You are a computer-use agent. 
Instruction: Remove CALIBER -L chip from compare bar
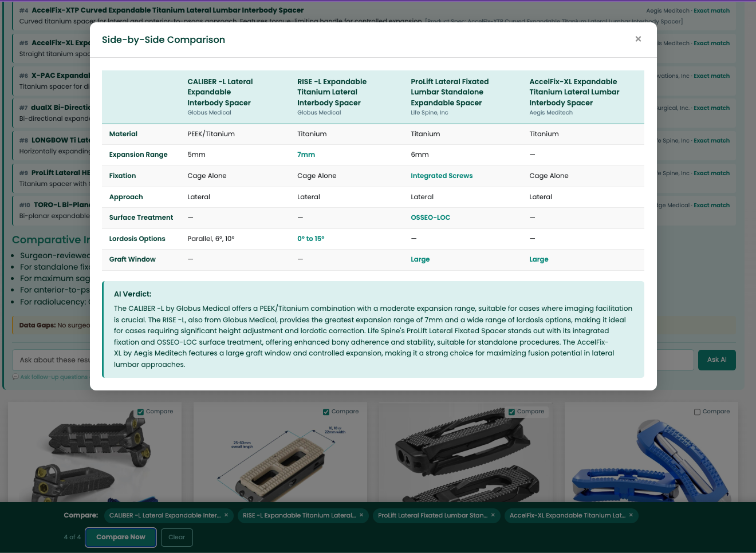[226, 515]
